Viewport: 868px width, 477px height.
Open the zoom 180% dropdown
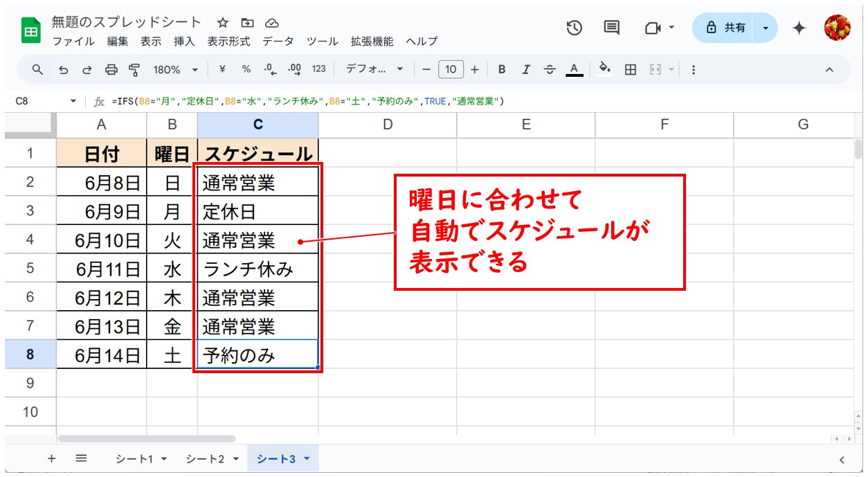coord(175,69)
